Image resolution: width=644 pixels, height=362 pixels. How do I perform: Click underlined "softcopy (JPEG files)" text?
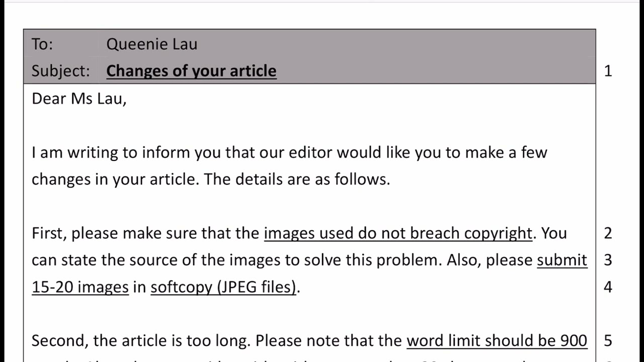(224, 287)
